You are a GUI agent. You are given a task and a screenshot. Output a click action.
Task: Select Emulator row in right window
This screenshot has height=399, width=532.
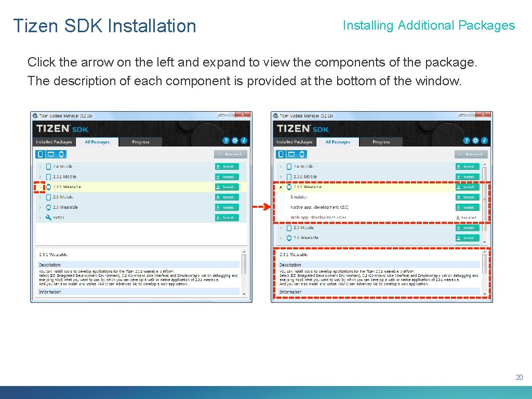coord(379,197)
